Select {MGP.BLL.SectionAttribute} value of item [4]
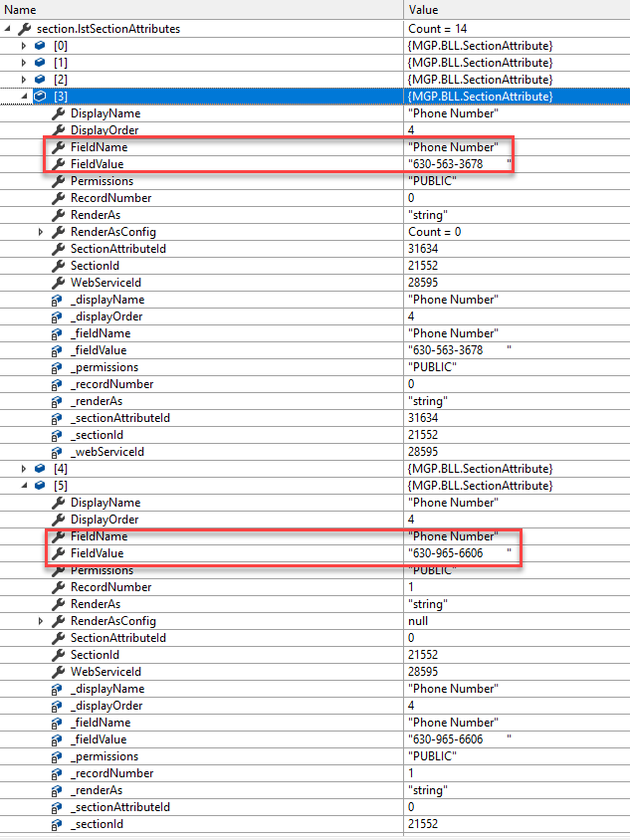630x840 pixels. pos(480,469)
